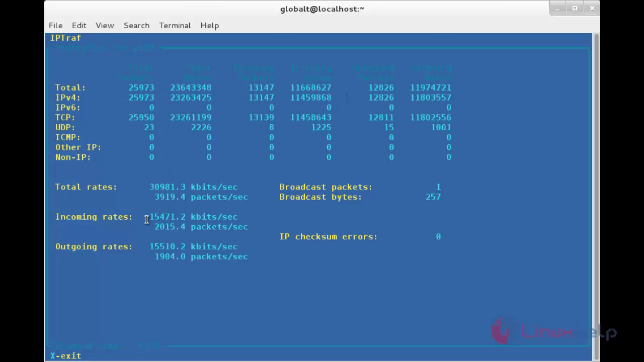Click total rate 30981.3 kbits/sec

point(193,187)
